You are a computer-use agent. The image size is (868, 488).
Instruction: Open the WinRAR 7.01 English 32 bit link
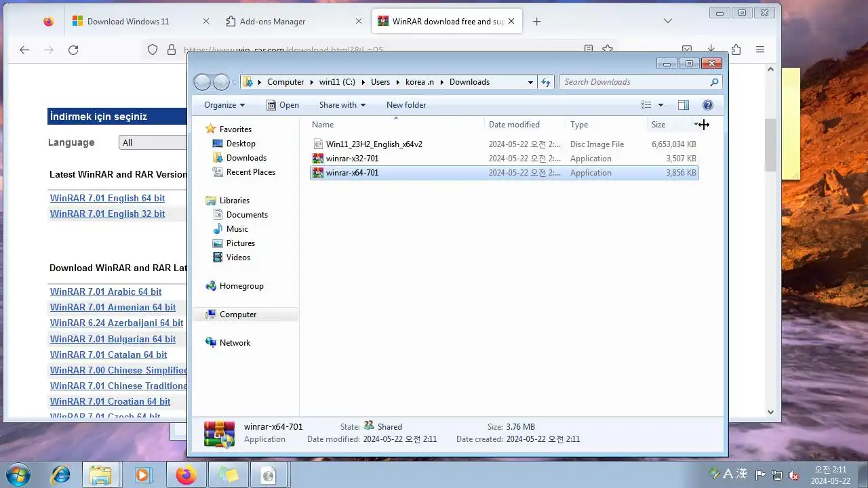108,213
